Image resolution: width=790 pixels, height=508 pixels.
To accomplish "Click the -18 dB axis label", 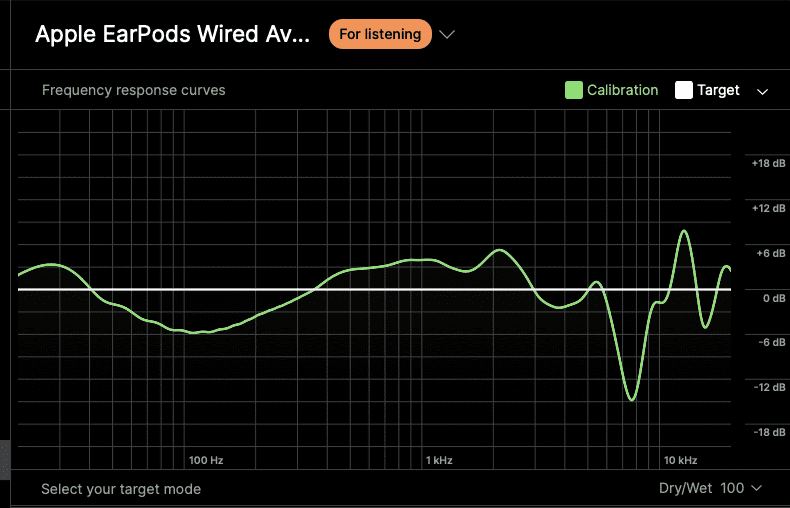I will [769, 432].
